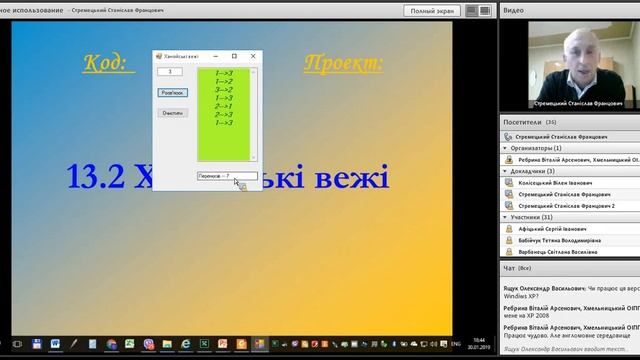Select the 1-->2 row in green list

click(224, 82)
